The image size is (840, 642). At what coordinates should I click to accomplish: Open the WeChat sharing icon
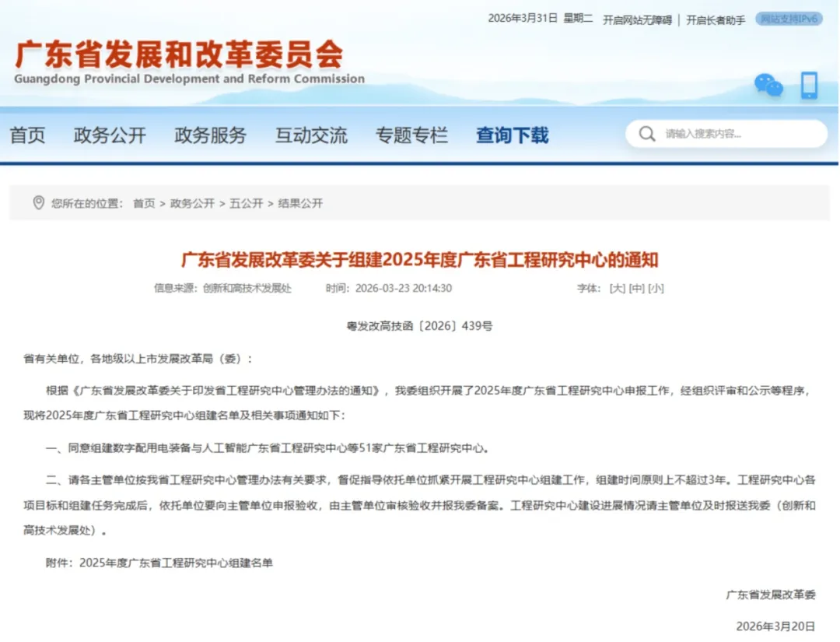click(x=768, y=86)
